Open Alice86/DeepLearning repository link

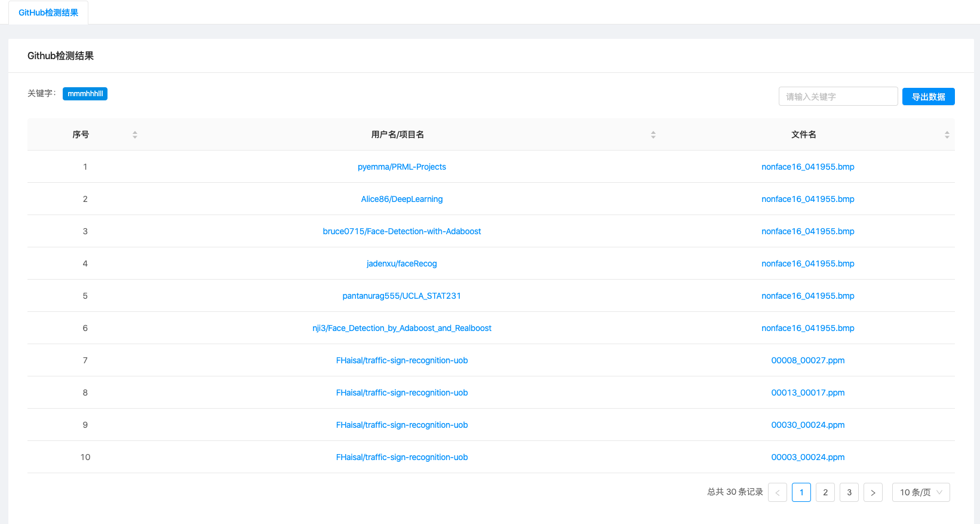[402, 199]
